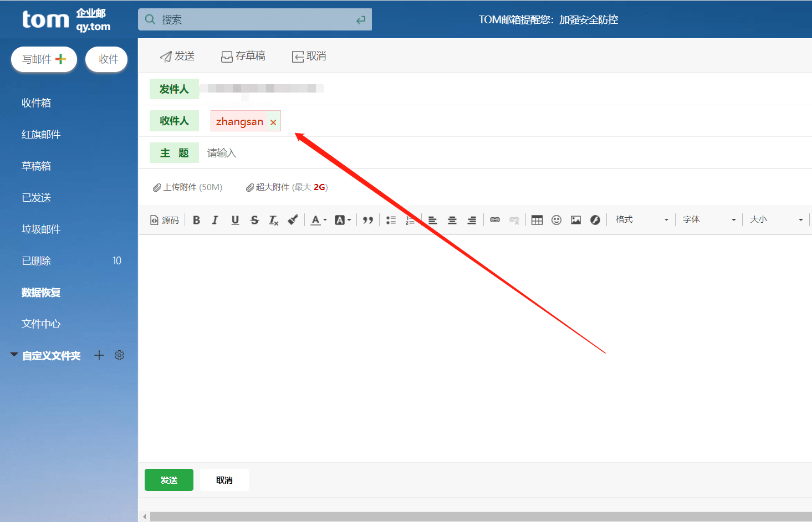Apply blockquote formatting icon
Viewport: 812px width, 522px height.
click(x=367, y=219)
